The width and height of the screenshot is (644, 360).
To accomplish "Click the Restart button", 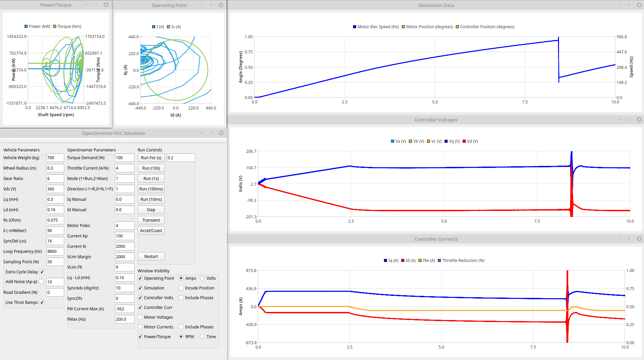I will coord(151,256).
